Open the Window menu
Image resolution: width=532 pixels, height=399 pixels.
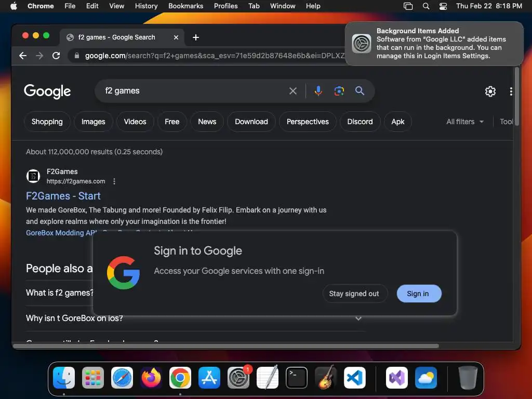coord(283,6)
